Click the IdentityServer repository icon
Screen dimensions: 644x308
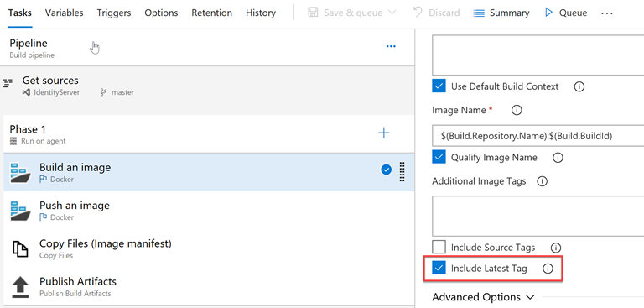point(26,92)
